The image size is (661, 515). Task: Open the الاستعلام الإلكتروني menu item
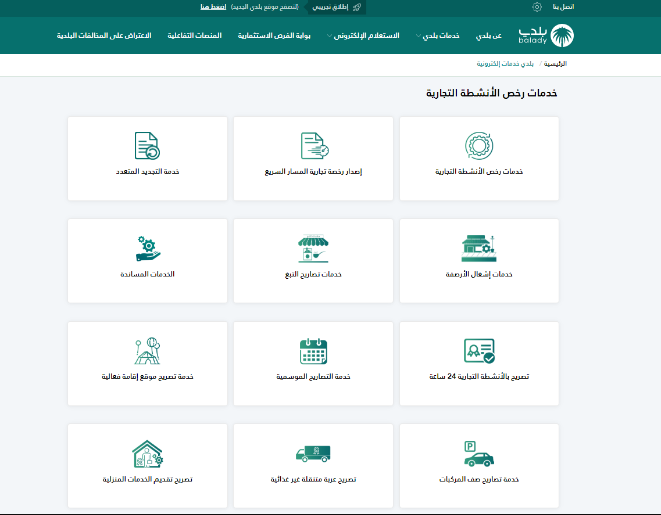(x=366, y=36)
